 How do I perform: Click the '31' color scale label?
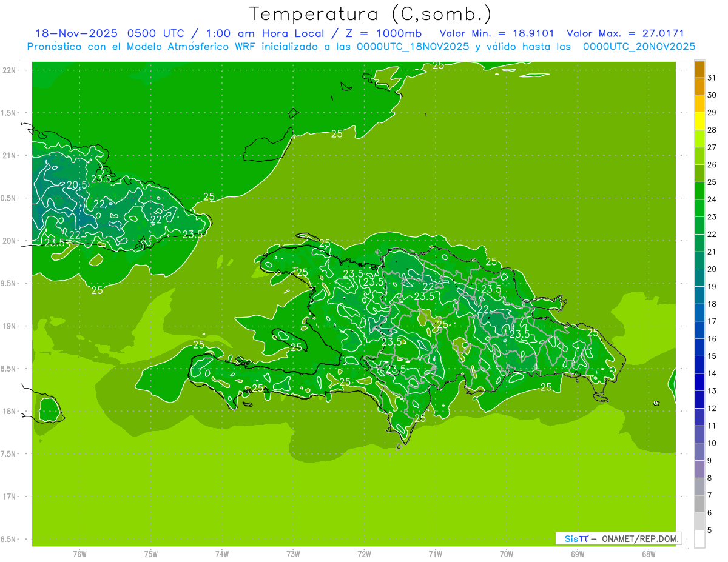(x=712, y=78)
